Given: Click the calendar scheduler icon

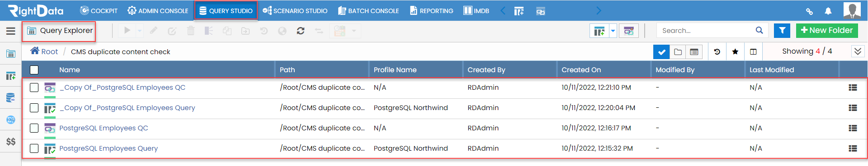Looking at the screenshot, I should (340, 31).
